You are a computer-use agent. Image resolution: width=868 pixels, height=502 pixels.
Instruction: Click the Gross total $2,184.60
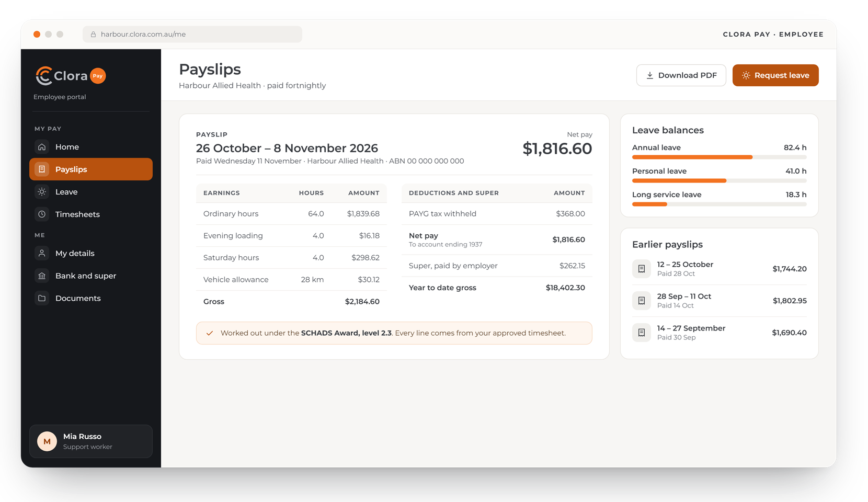click(x=362, y=302)
